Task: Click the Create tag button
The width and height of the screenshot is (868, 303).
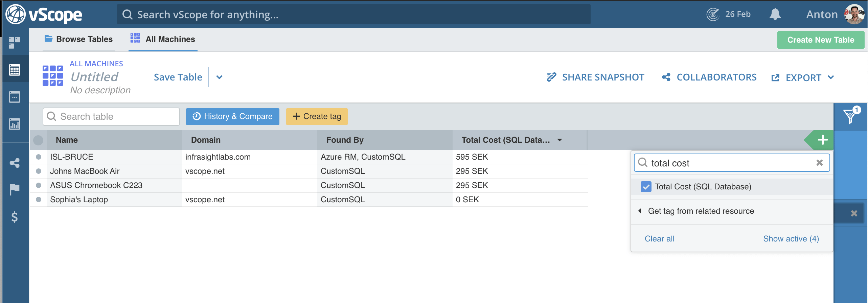Action: (317, 117)
